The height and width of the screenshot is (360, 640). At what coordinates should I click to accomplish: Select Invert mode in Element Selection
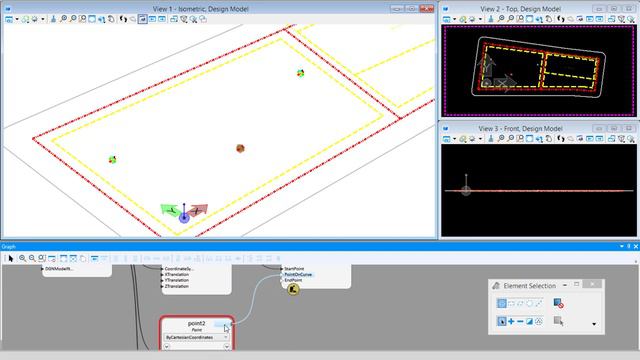pyautogui.click(x=529, y=322)
